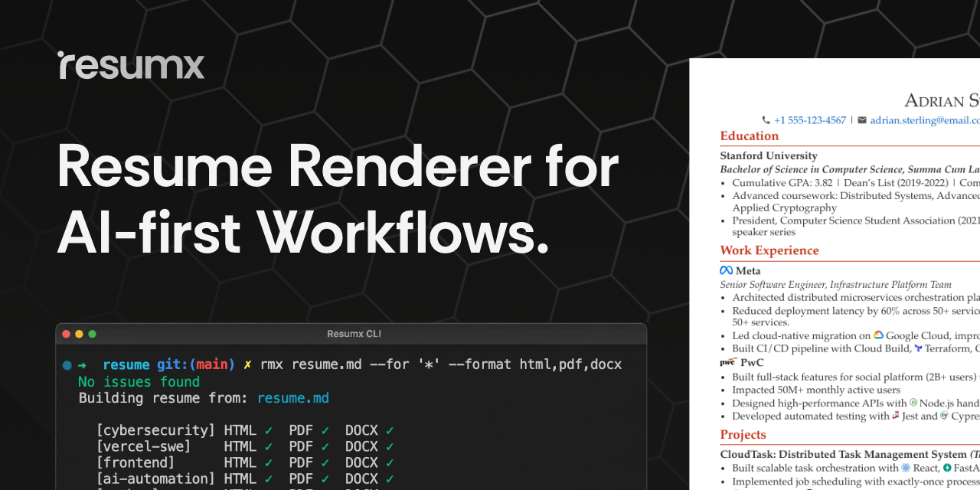Click the React icon
Screen dimensions: 980x490
pyautogui.click(x=906, y=468)
